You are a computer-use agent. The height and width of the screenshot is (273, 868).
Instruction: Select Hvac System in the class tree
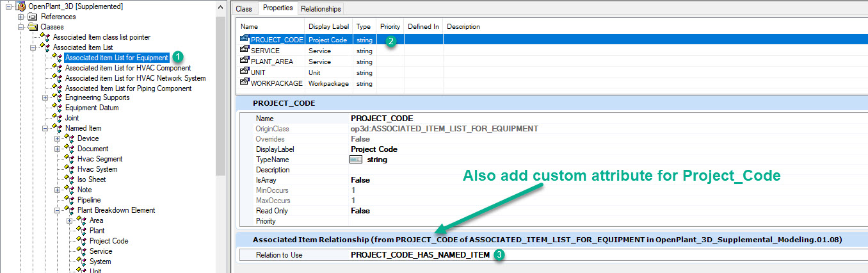97,169
